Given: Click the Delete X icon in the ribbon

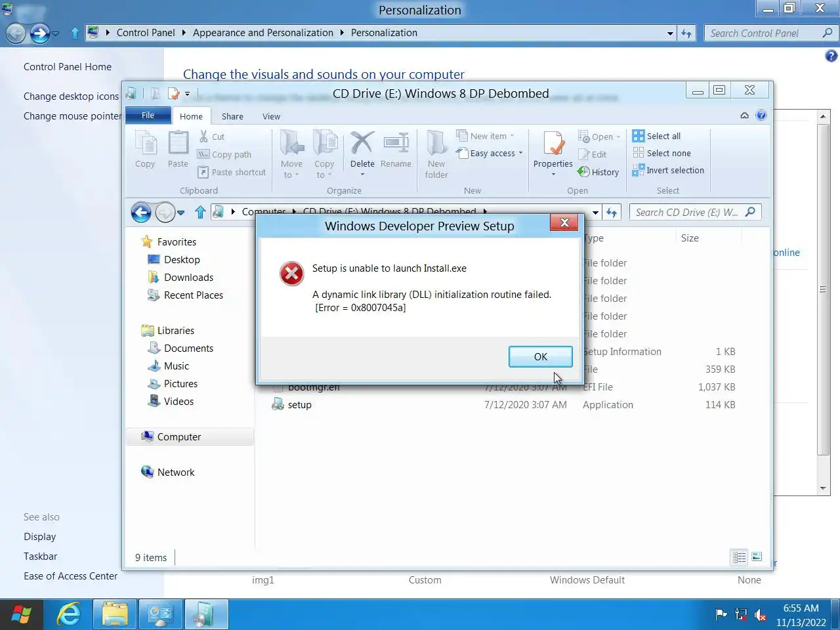Looking at the screenshot, I should tap(362, 143).
